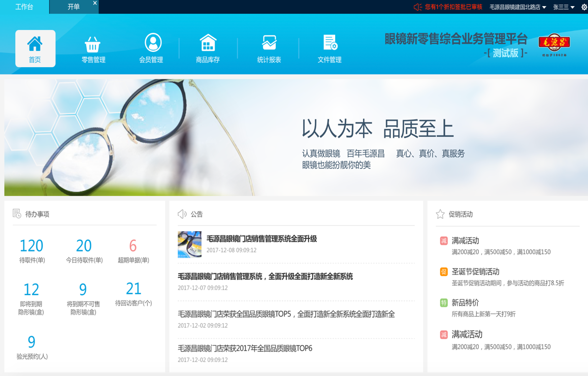588x376 pixels.
Task: Click the red speaker notification icon
Action: (418, 7)
